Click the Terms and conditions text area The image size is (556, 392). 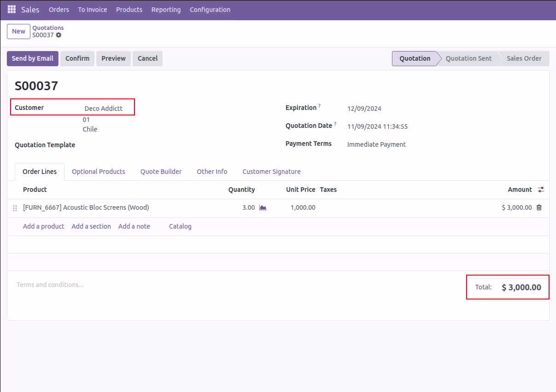point(50,285)
